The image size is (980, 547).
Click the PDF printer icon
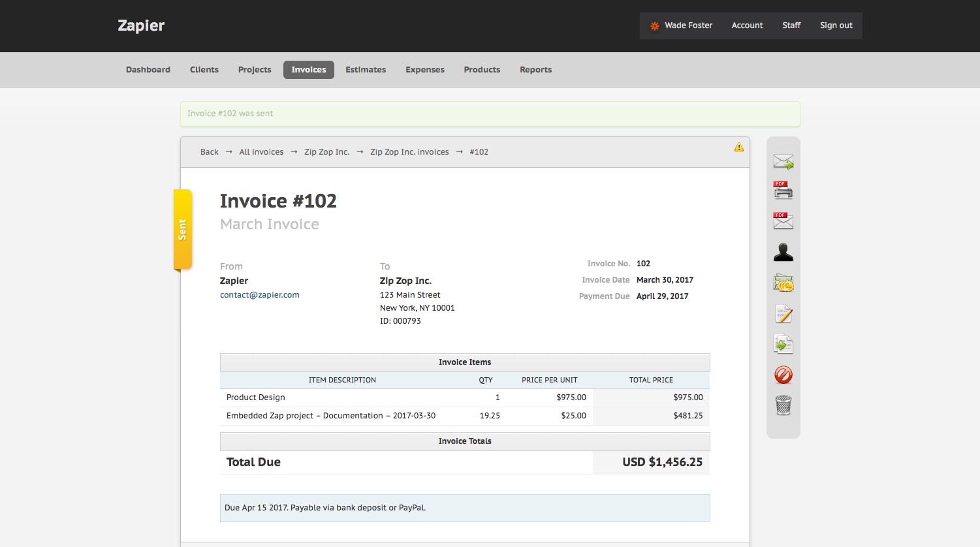tap(783, 191)
